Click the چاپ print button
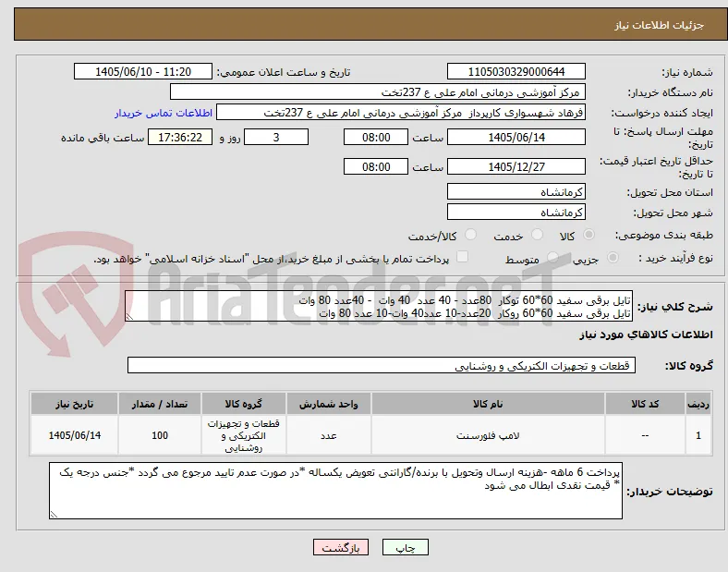This screenshot has width=728, height=572. [406, 547]
